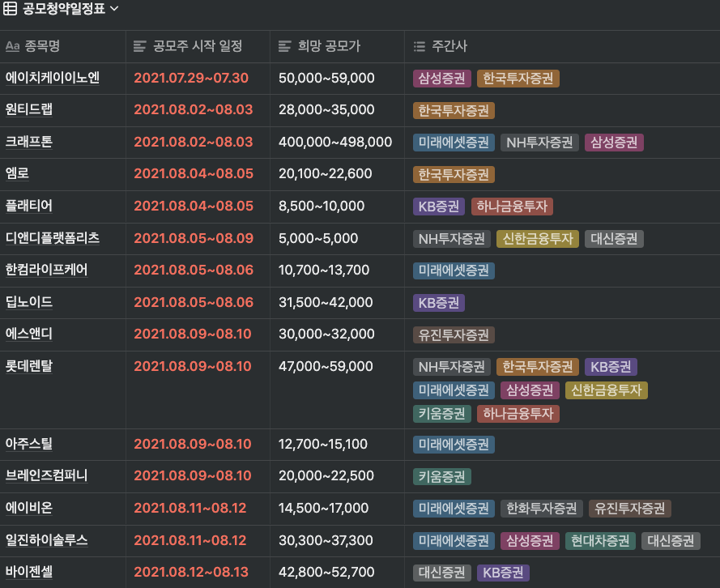
Task: Click price cell 47,000~59,000
Action: 326,366
